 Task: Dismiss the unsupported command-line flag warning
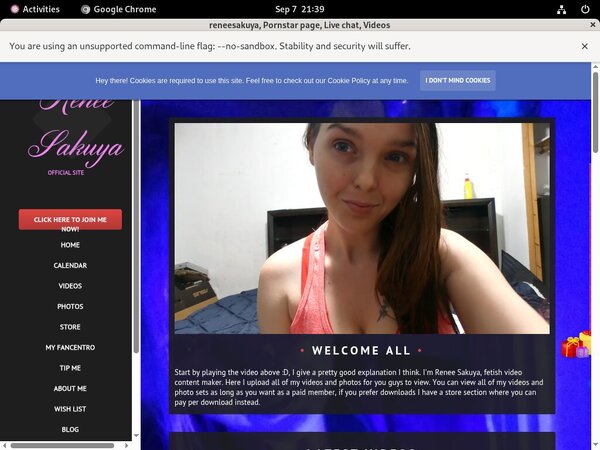(585, 46)
